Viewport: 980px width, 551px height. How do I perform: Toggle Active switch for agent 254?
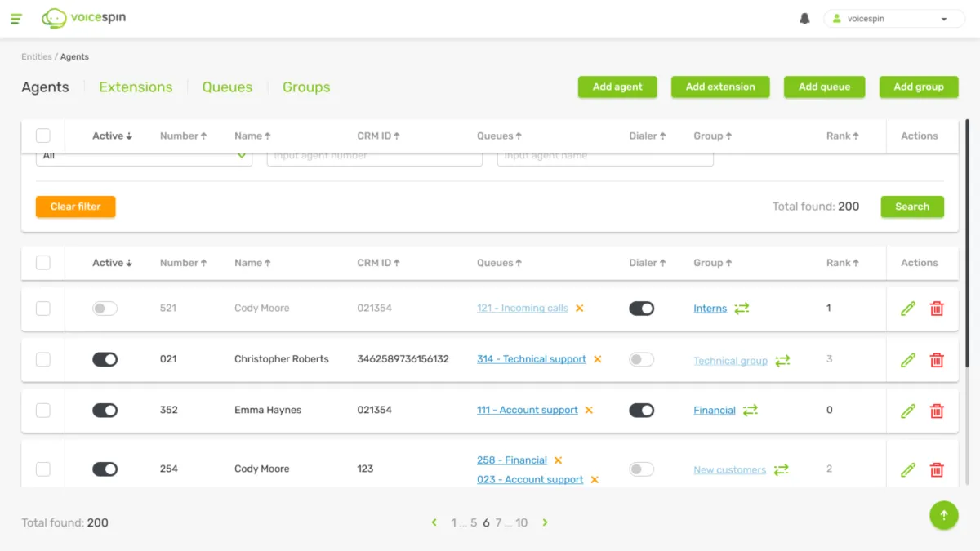[x=105, y=469]
